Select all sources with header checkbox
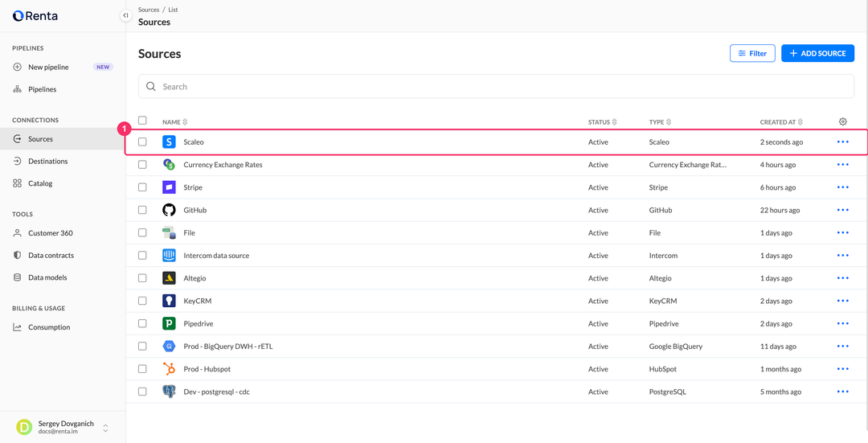 pyautogui.click(x=142, y=120)
